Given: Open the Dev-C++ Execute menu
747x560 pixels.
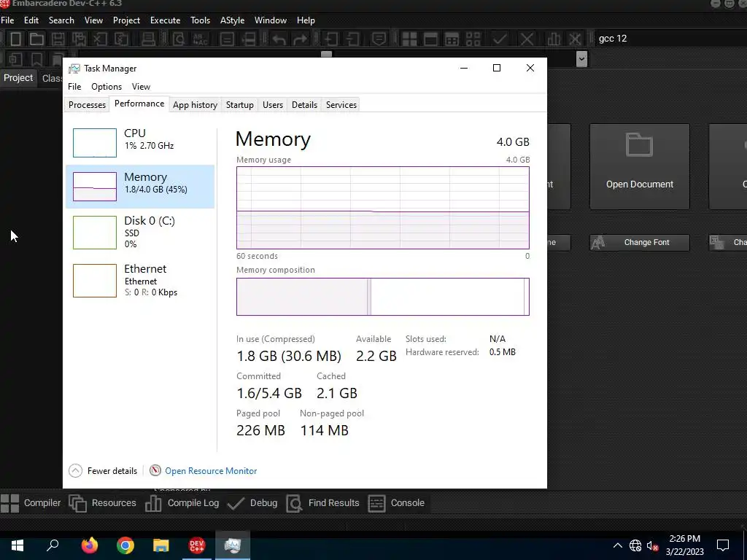Looking at the screenshot, I should 165,20.
